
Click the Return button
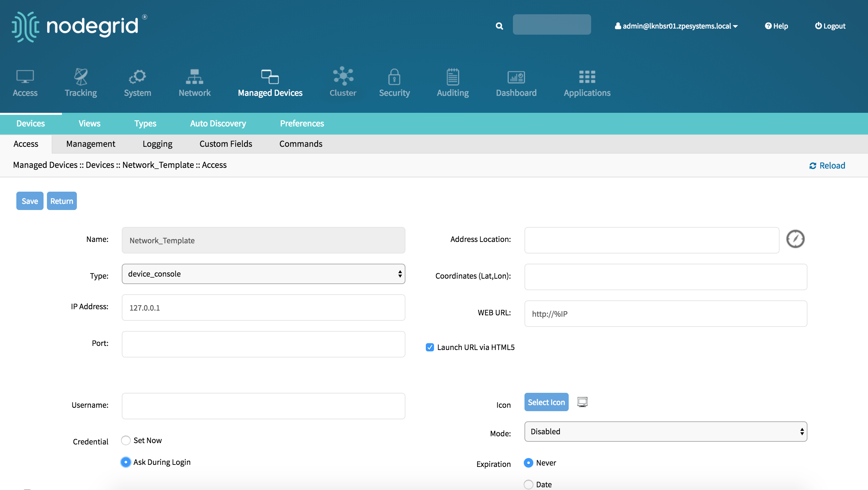click(62, 200)
